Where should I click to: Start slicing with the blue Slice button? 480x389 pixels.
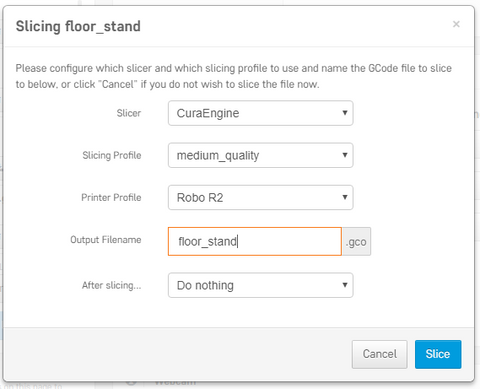pyautogui.click(x=438, y=354)
